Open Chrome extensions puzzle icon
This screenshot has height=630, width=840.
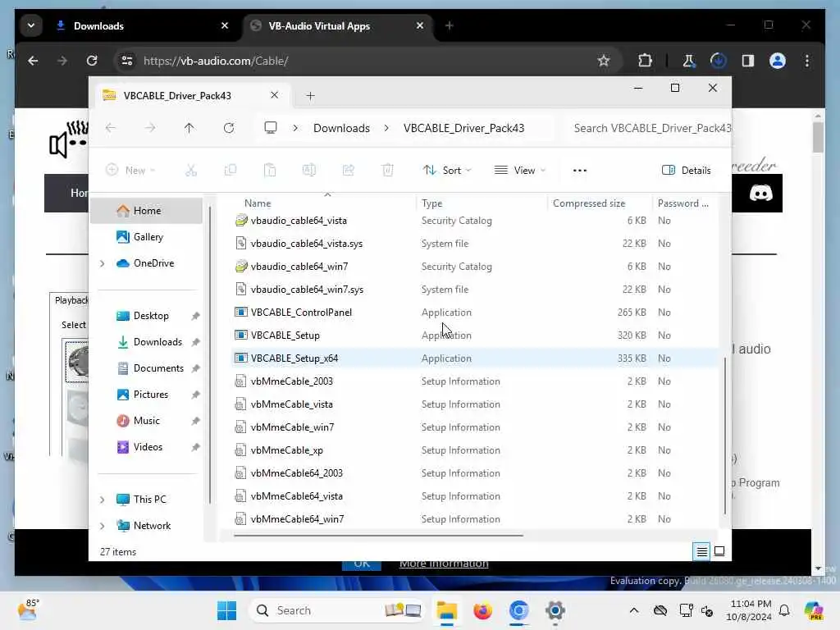[x=645, y=61]
